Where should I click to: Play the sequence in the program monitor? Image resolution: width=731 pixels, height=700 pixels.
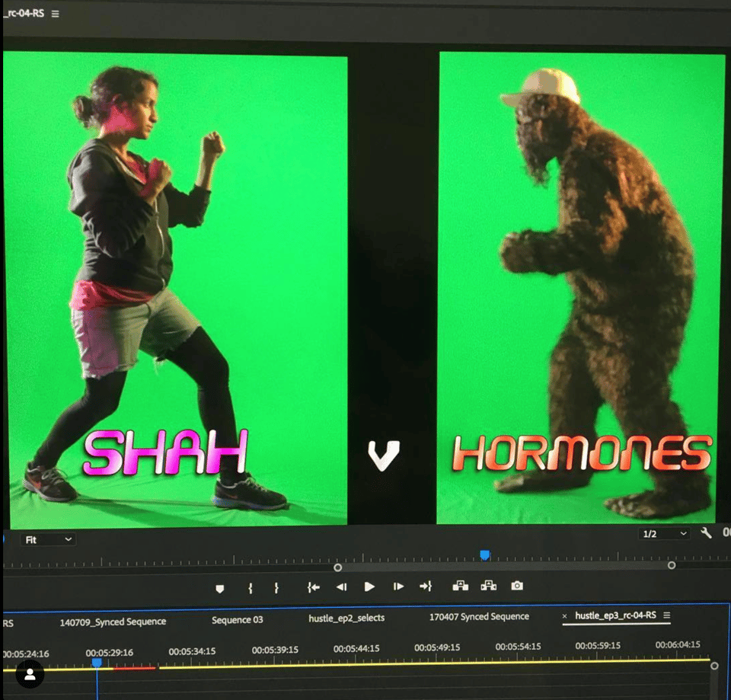point(369,587)
